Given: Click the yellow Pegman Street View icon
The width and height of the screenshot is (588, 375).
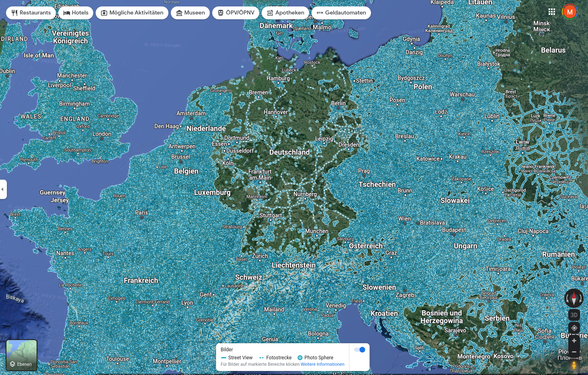Looking at the screenshot, I should point(574,365).
